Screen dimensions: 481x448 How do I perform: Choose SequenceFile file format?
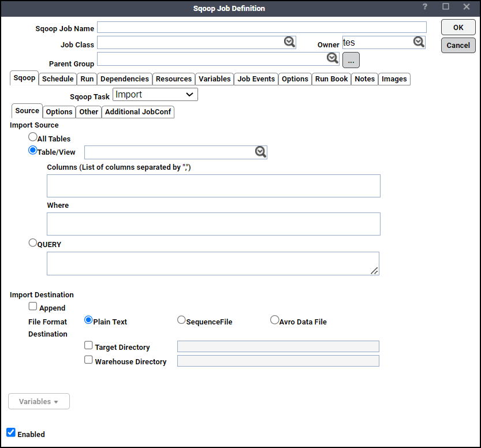coord(181,320)
